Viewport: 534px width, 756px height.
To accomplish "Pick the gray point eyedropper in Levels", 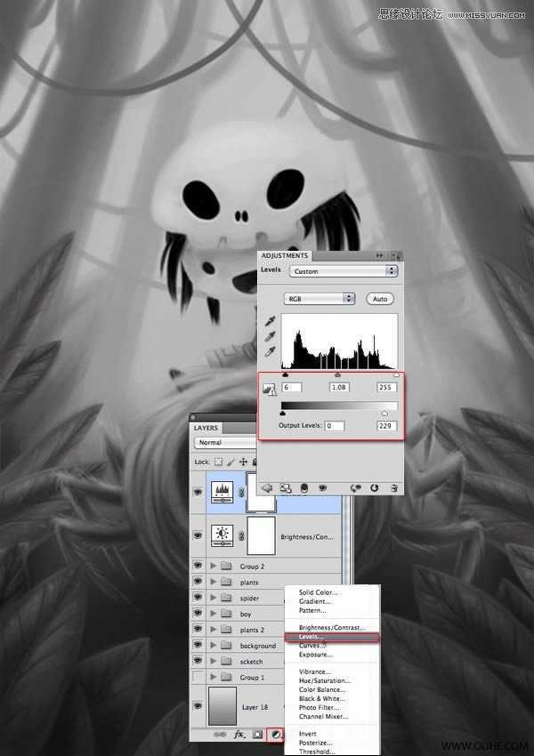I will tap(271, 336).
